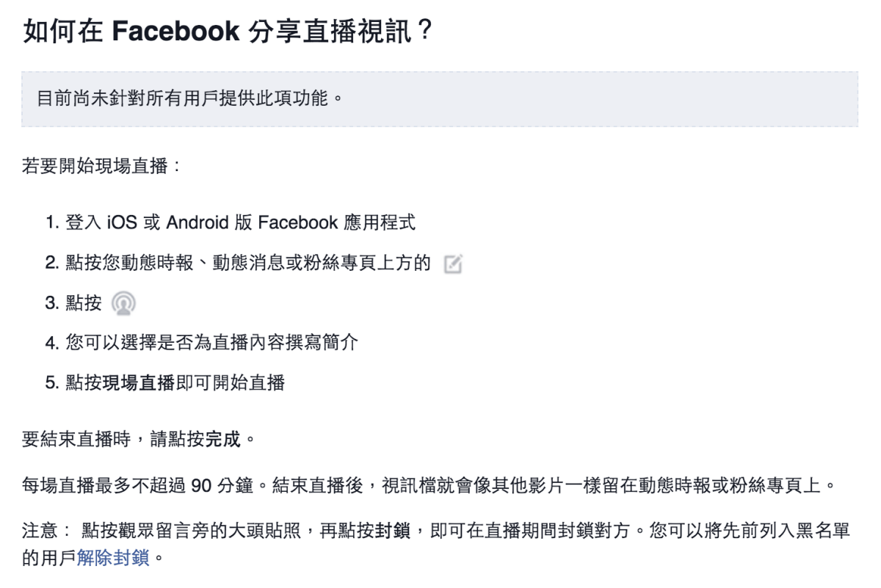
Task: Click step 3 text 點按
Action: [x=84, y=303]
